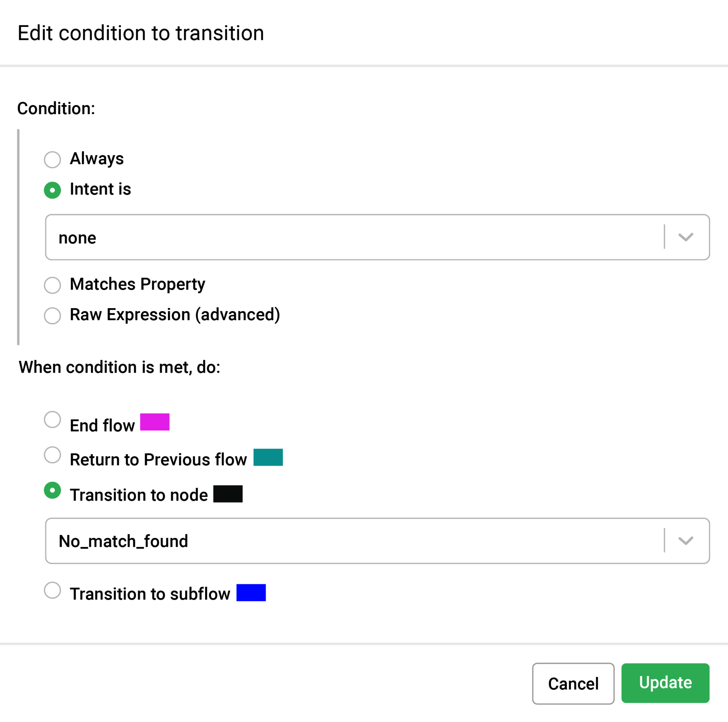This screenshot has width=728, height=722.
Task: Select the Always condition radio button
Action: [52, 159]
